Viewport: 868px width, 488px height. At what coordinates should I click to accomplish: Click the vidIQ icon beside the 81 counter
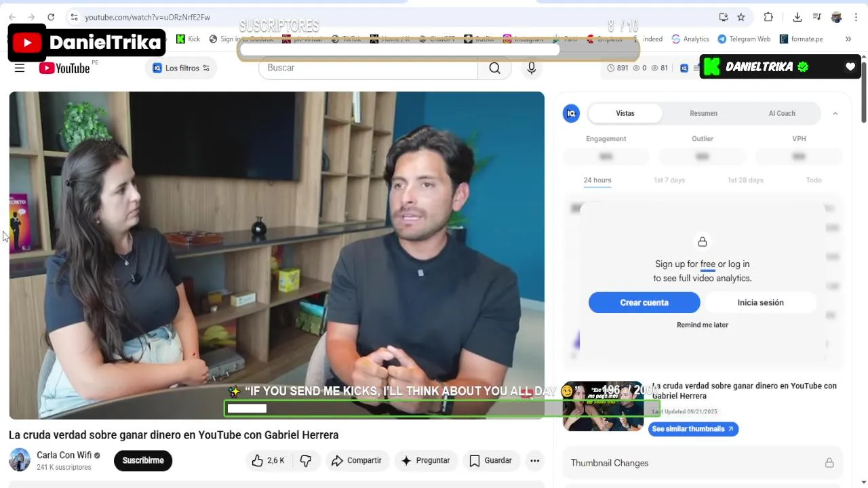[x=684, y=68]
